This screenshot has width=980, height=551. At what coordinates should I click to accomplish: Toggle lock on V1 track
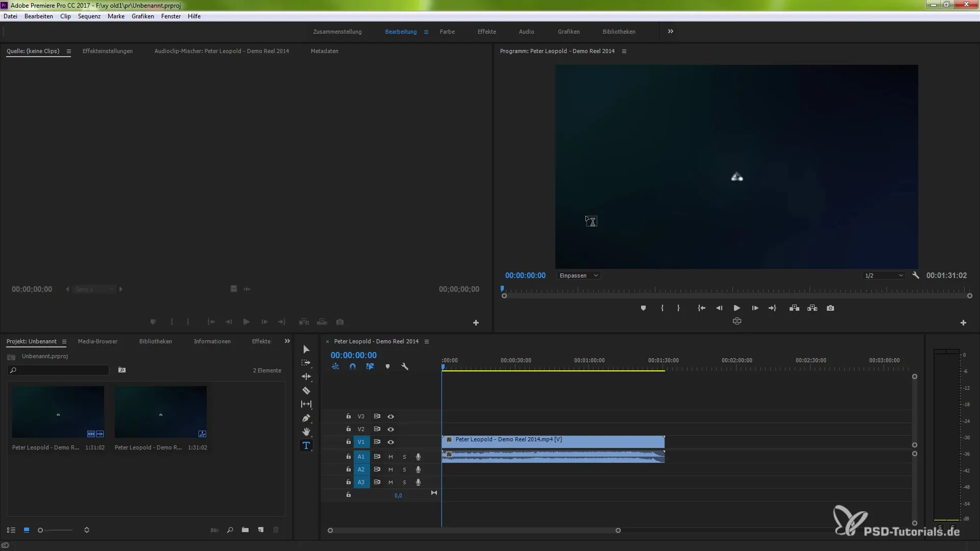348,442
